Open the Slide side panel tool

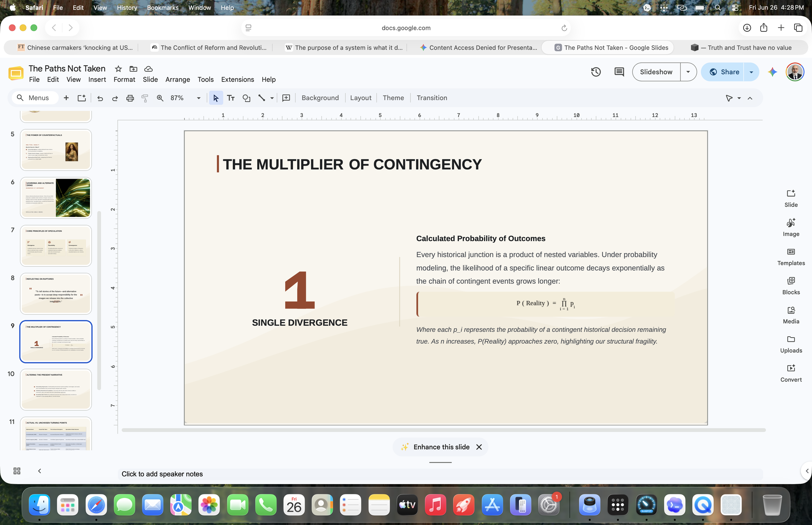(x=791, y=198)
